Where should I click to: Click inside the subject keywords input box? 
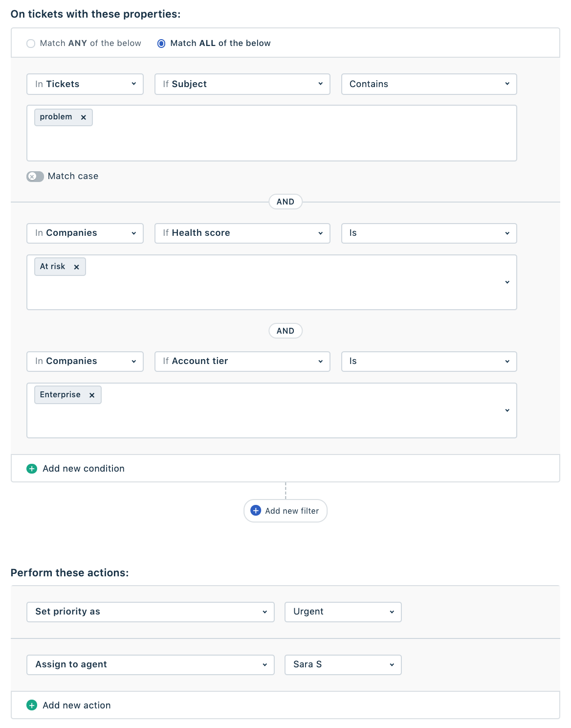[x=272, y=133]
